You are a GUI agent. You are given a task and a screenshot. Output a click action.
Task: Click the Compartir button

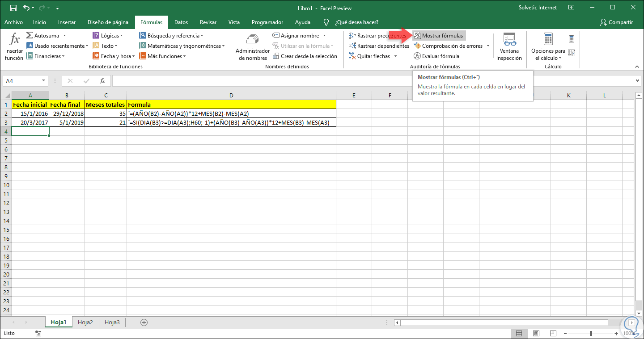tap(617, 22)
